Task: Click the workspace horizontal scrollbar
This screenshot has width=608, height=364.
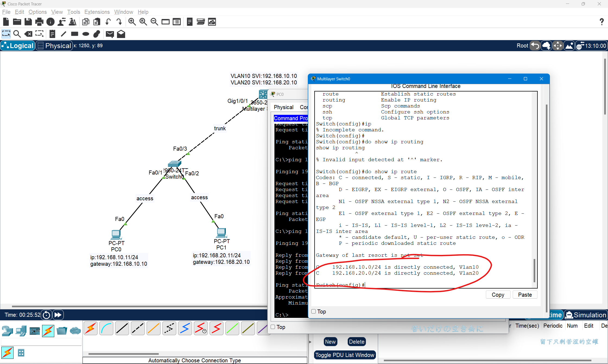Action: click(x=140, y=306)
